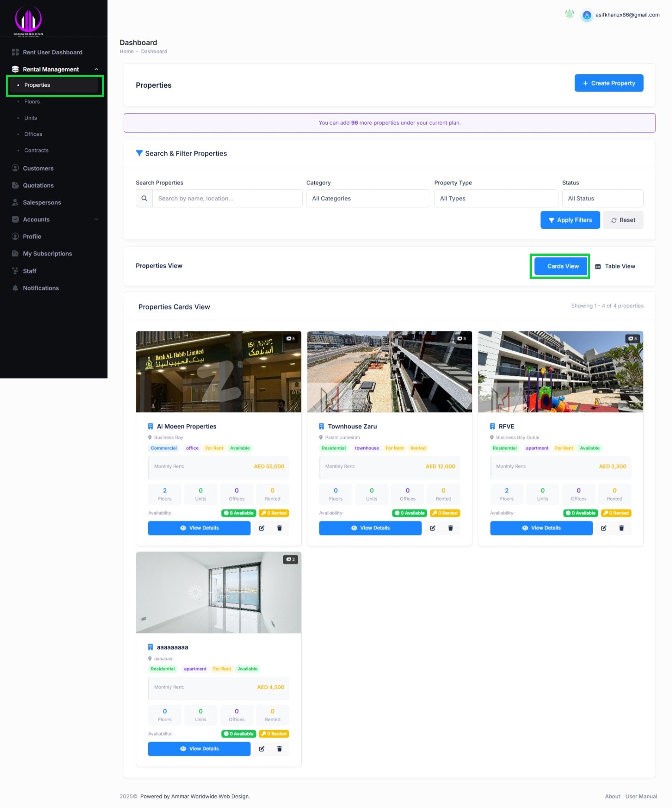This screenshot has width=672, height=808.
Task: Open the Property Type dropdown
Action: (x=496, y=198)
